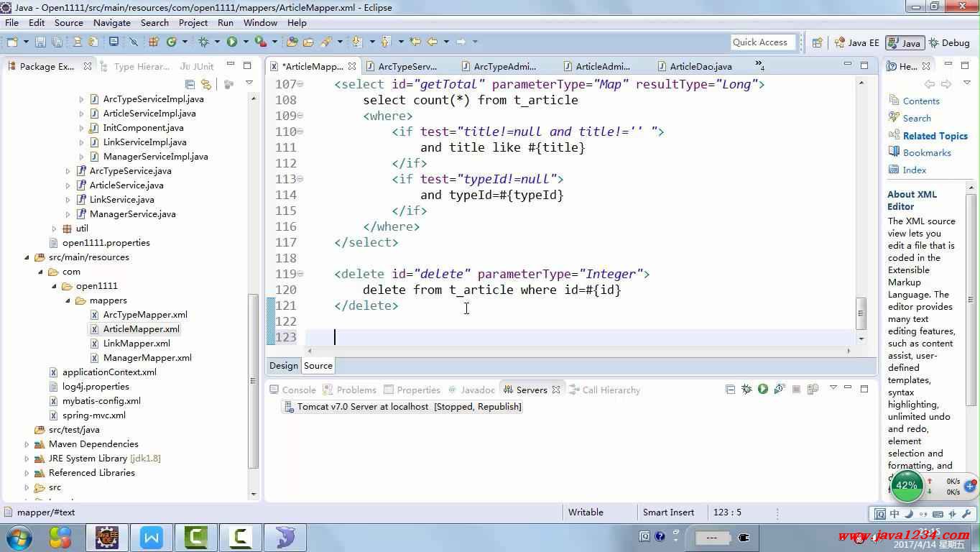Open LinkMapper.xml in Package Explorer
The width and height of the screenshot is (980, 552).
(x=137, y=344)
